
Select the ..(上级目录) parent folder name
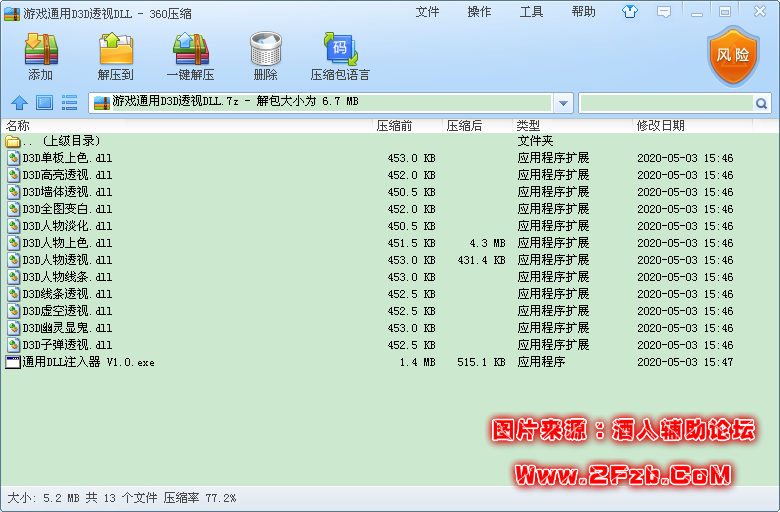(x=61, y=141)
